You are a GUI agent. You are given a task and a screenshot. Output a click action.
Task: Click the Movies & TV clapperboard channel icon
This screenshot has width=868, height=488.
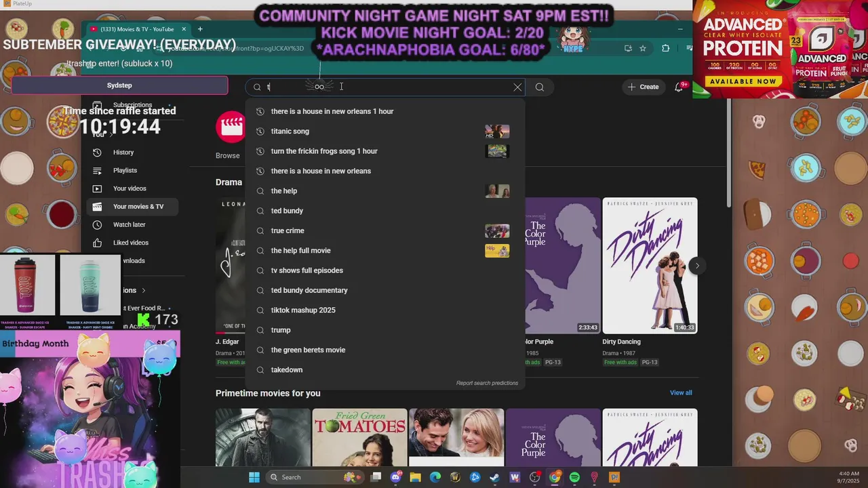(x=231, y=127)
